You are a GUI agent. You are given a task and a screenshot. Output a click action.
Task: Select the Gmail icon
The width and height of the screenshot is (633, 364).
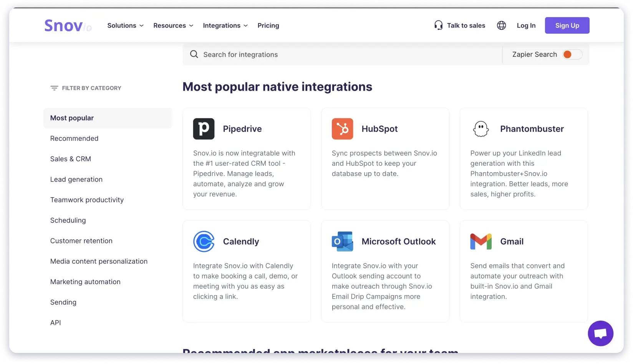(481, 241)
